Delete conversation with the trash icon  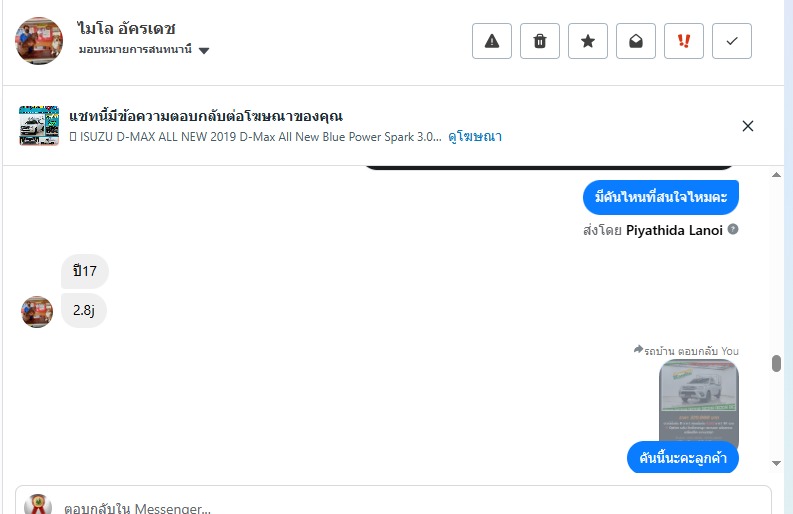(x=540, y=41)
